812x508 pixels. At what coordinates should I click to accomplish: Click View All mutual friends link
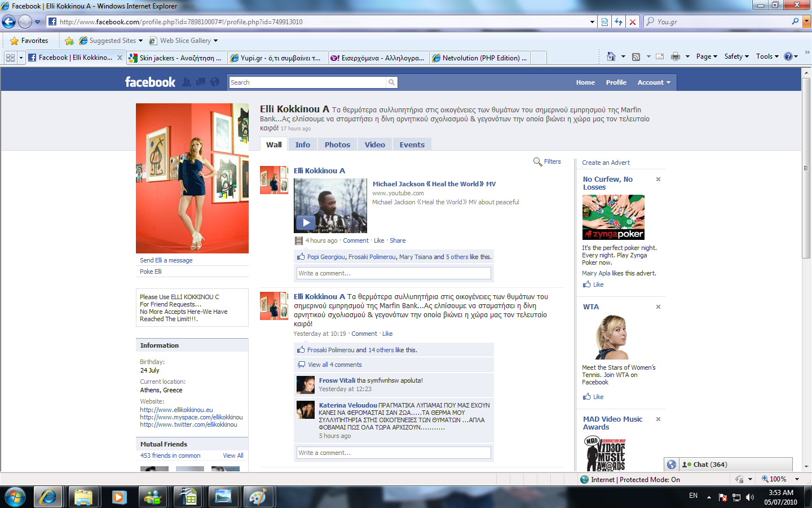(x=233, y=456)
